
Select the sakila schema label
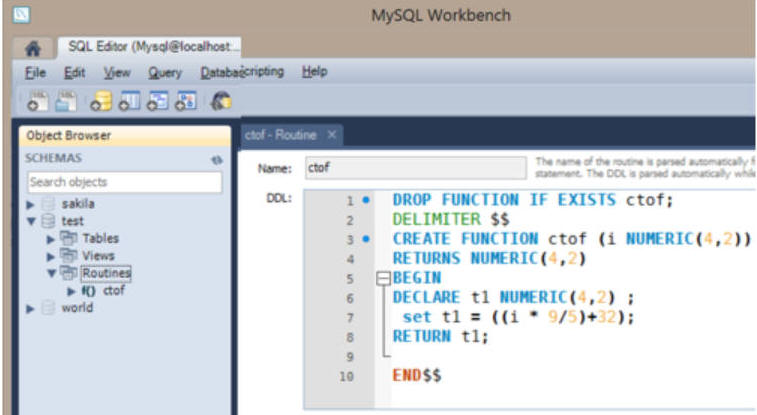(x=78, y=204)
